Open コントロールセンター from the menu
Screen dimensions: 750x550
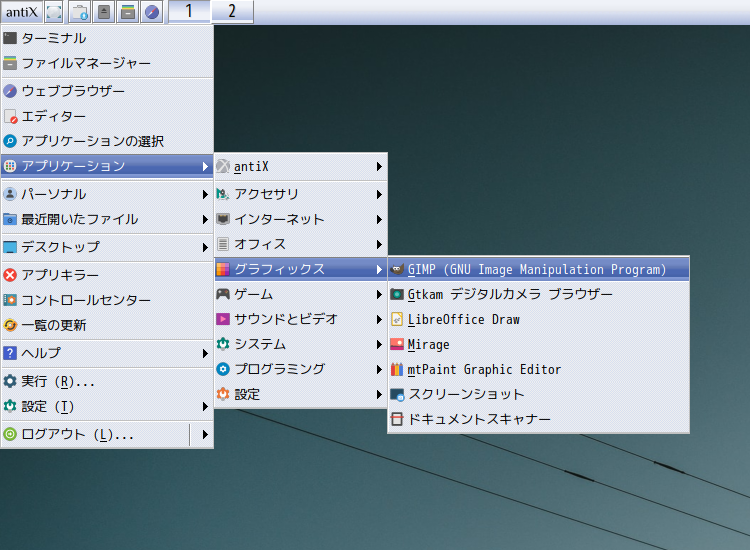[x=107, y=300]
